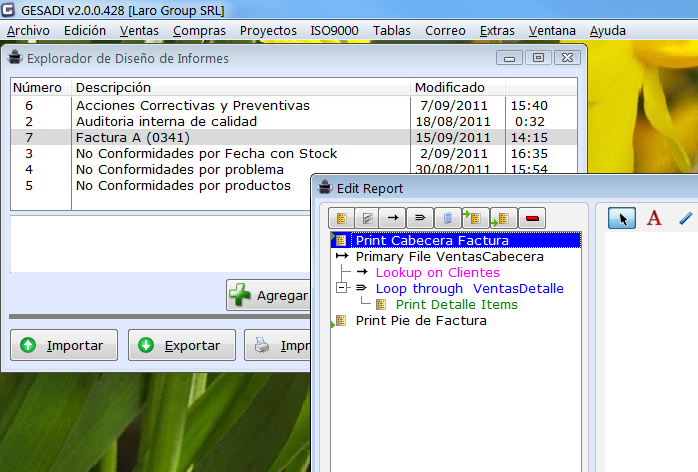Minimize the Explorador de Diseño de Informes window
Screen dimensions: 698x472
click(x=509, y=58)
